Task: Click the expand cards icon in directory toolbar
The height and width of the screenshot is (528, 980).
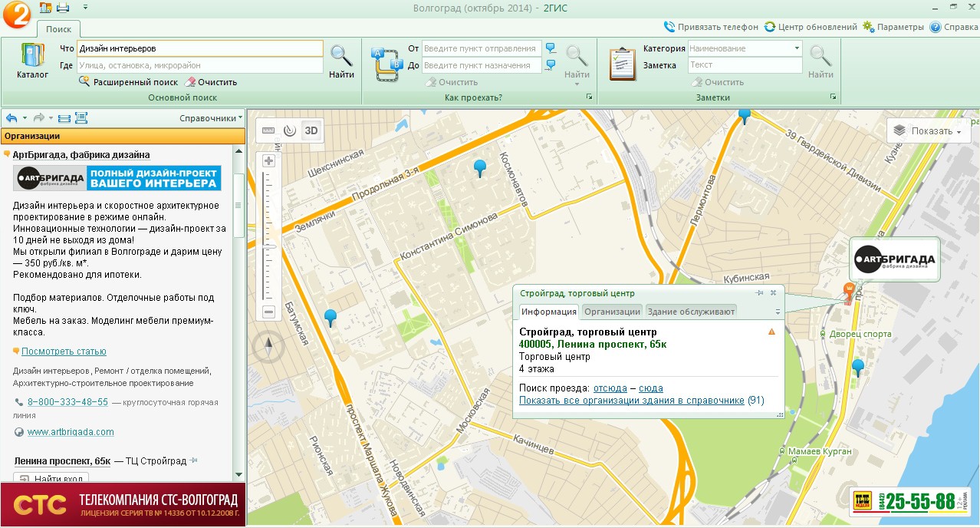Action: 81,118
